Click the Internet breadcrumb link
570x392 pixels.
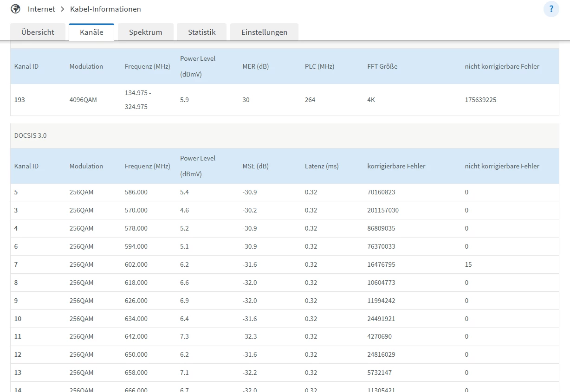(x=41, y=9)
